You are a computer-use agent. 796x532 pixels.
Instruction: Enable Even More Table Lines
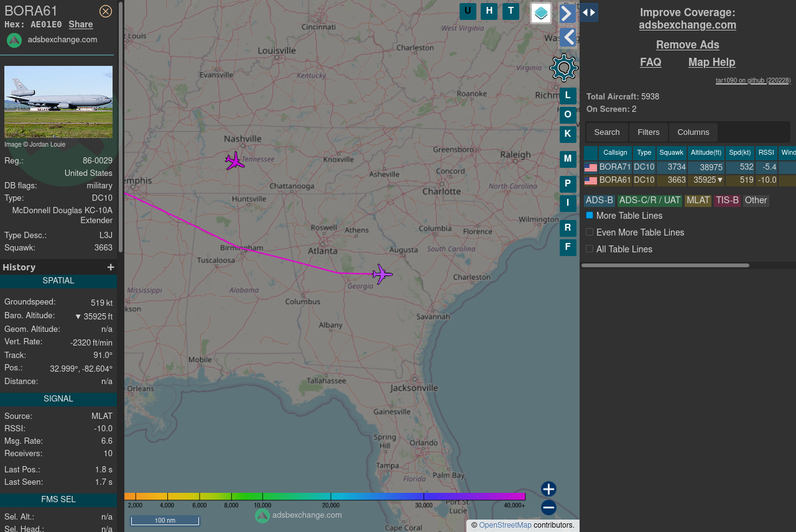click(590, 232)
